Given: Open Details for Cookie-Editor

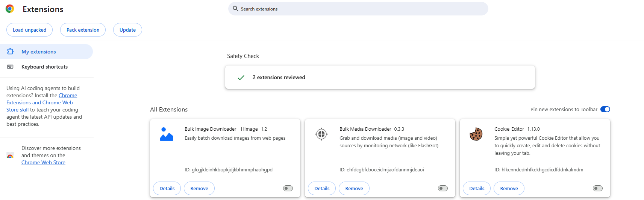Looking at the screenshot, I should pyautogui.click(x=477, y=188).
